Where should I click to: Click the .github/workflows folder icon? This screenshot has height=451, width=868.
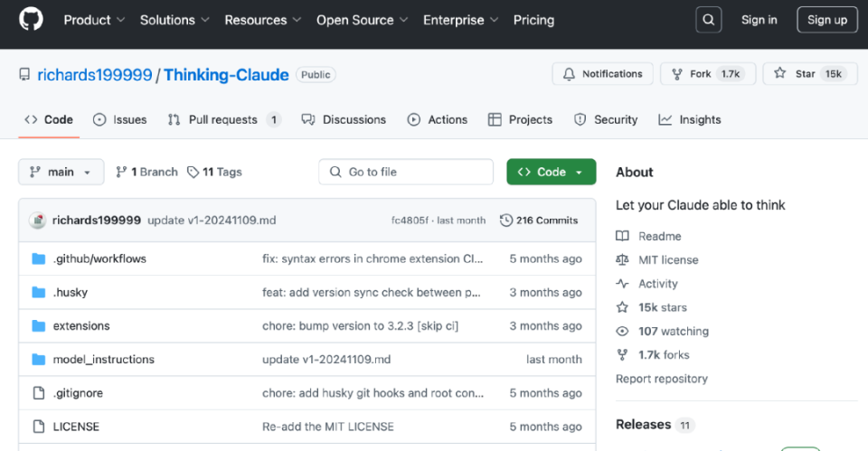(39, 259)
